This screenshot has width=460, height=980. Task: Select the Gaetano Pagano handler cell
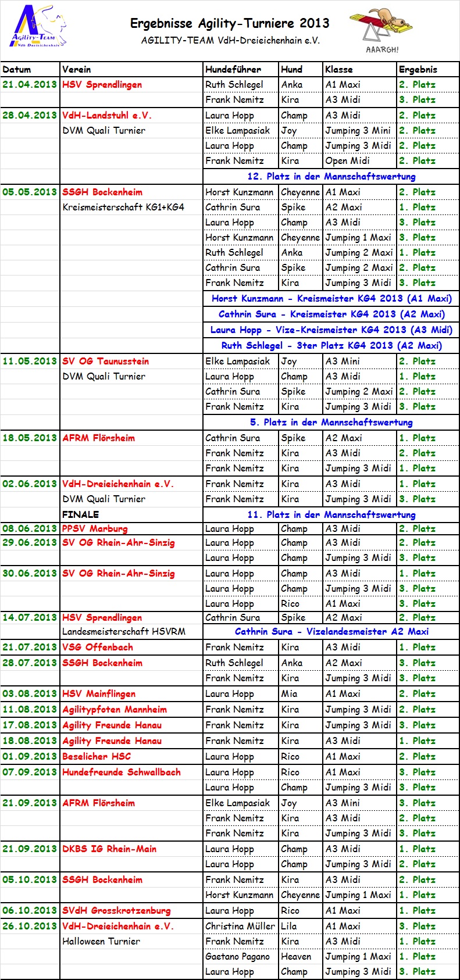[237, 956]
